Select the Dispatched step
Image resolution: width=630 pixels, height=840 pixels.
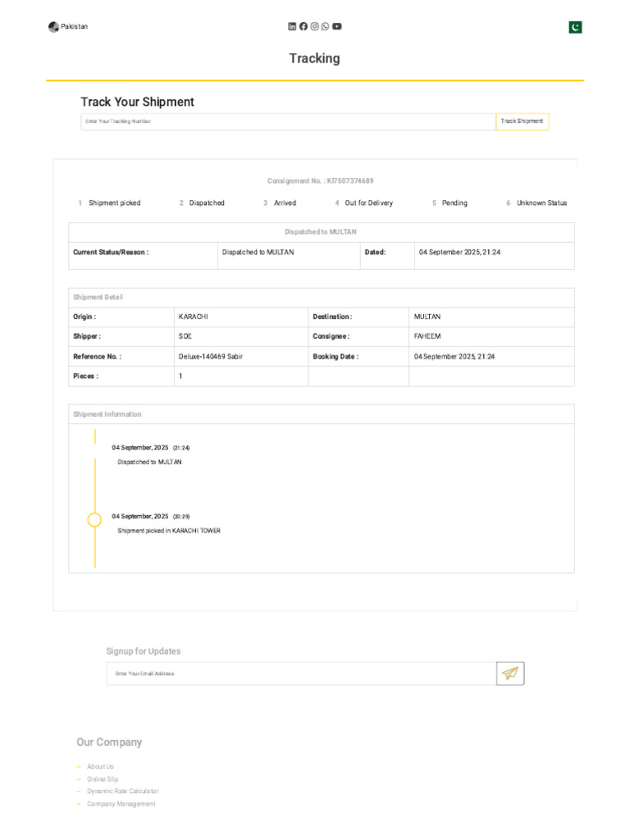point(202,203)
